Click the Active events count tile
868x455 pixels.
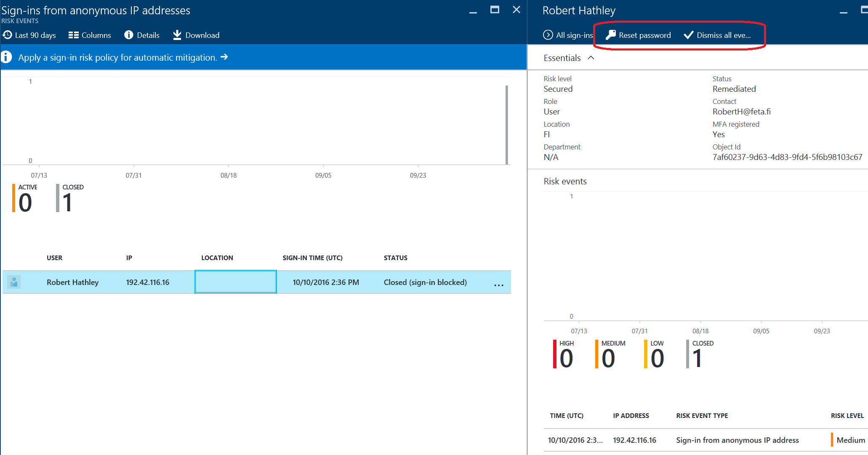pyautogui.click(x=25, y=199)
